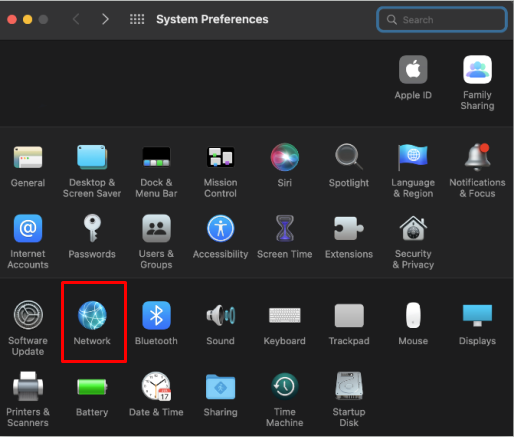This screenshot has height=437, width=514.
Task: Click the back navigation arrow
Action: (x=76, y=19)
